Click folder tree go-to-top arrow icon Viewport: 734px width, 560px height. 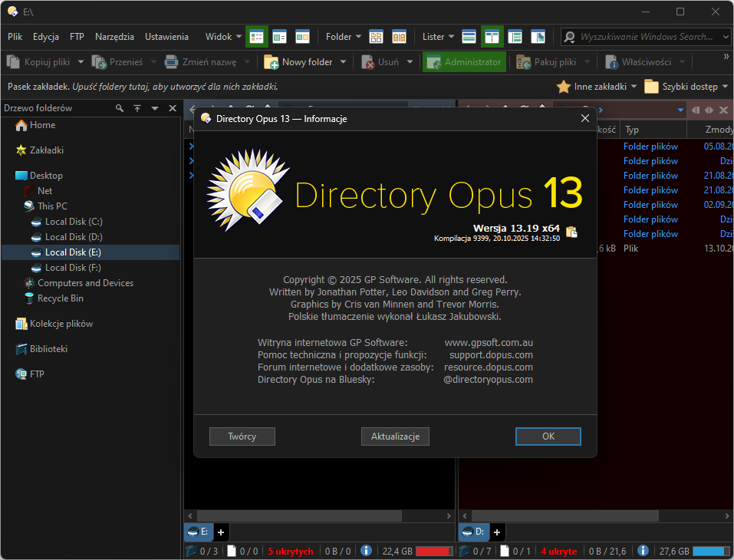(x=137, y=108)
